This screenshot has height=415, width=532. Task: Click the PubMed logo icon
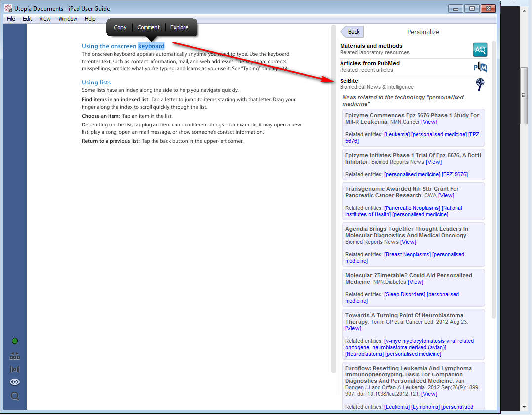point(480,67)
